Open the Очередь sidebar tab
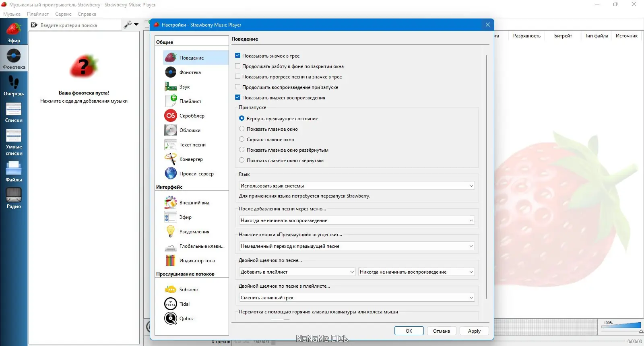The height and width of the screenshot is (346, 644). [14, 85]
